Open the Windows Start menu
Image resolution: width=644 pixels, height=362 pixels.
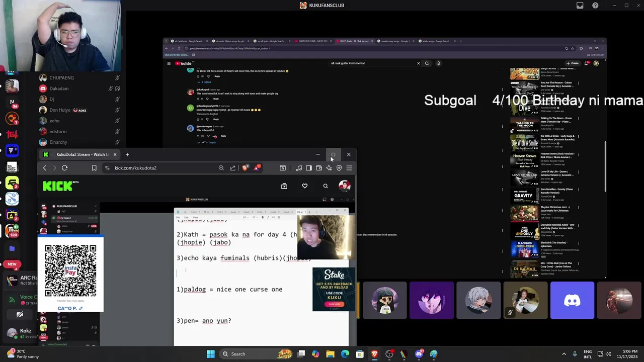211,354
